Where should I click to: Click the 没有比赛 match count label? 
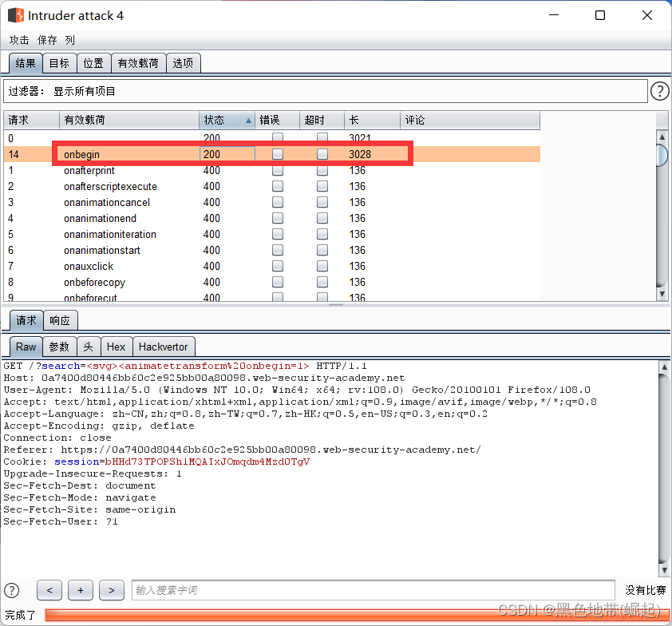click(x=646, y=590)
